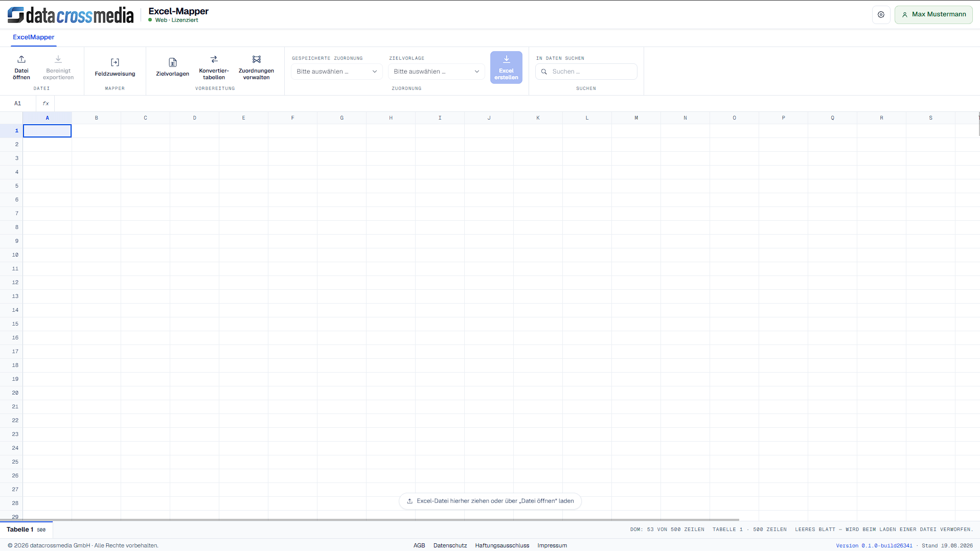Open the Impressum link

point(552,545)
